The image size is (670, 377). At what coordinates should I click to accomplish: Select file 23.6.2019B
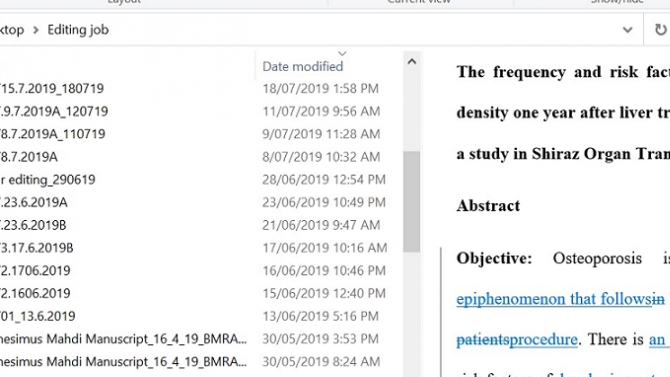[33, 225]
